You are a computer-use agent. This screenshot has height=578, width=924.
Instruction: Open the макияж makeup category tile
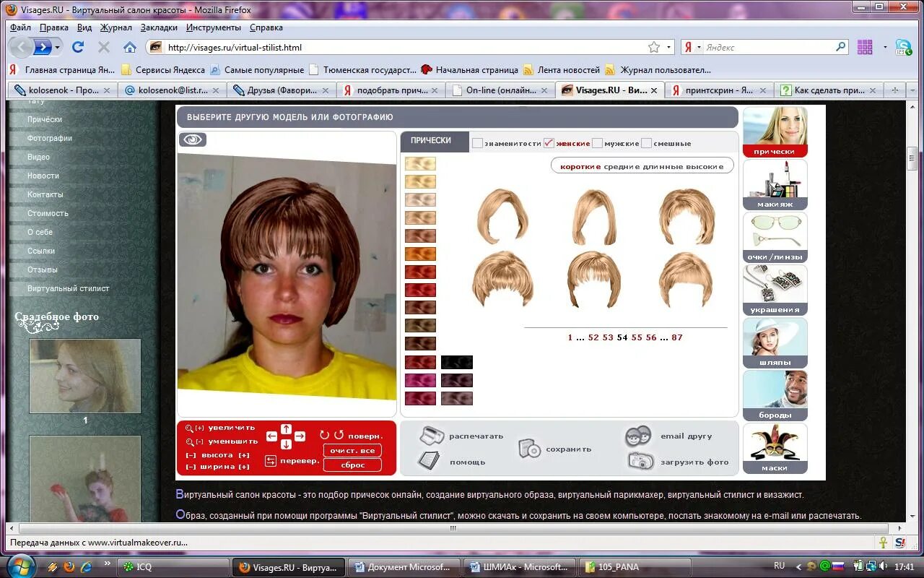pyautogui.click(x=775, y=185)
